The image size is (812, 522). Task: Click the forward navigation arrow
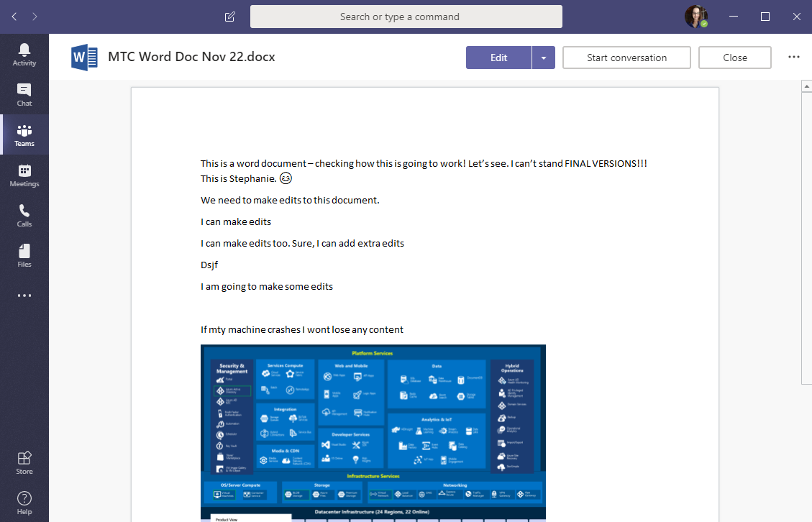click(x=33, y=16)
